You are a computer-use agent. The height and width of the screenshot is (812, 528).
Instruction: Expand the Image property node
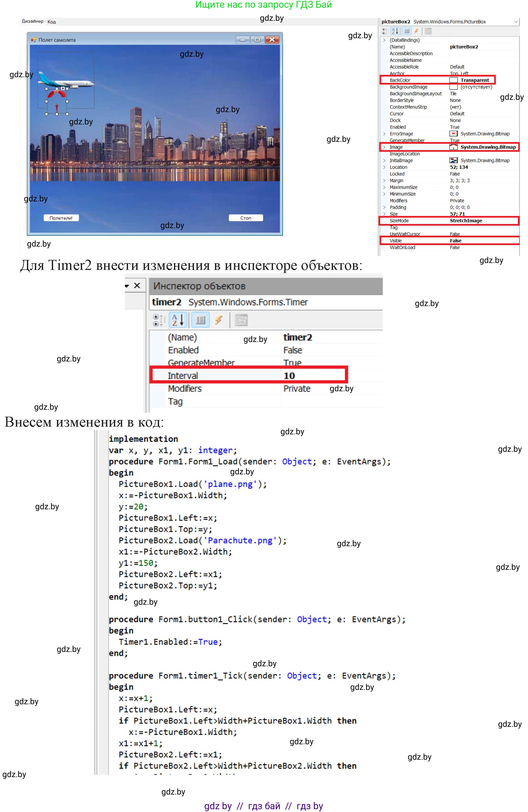tap(384, 147)
